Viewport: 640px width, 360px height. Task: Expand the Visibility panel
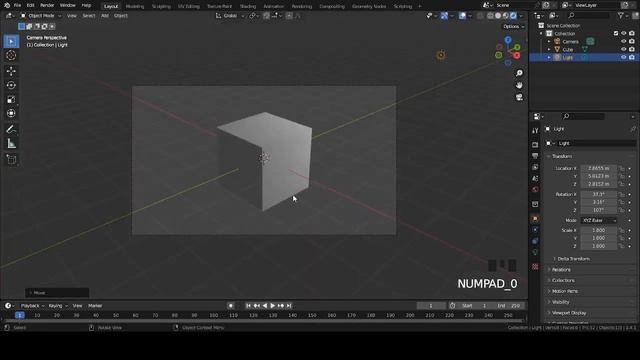point(560,302)
